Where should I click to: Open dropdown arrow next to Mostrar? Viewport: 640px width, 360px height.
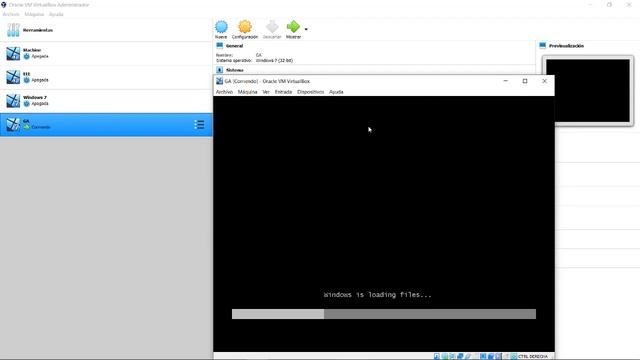click(x=306, y=29)
